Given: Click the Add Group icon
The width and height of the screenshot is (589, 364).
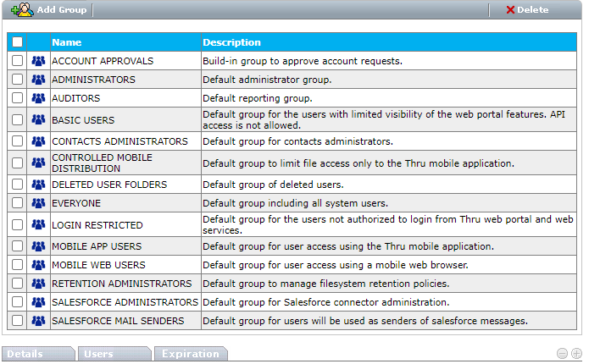Looking at the screenshot, I should pos(22,10).
